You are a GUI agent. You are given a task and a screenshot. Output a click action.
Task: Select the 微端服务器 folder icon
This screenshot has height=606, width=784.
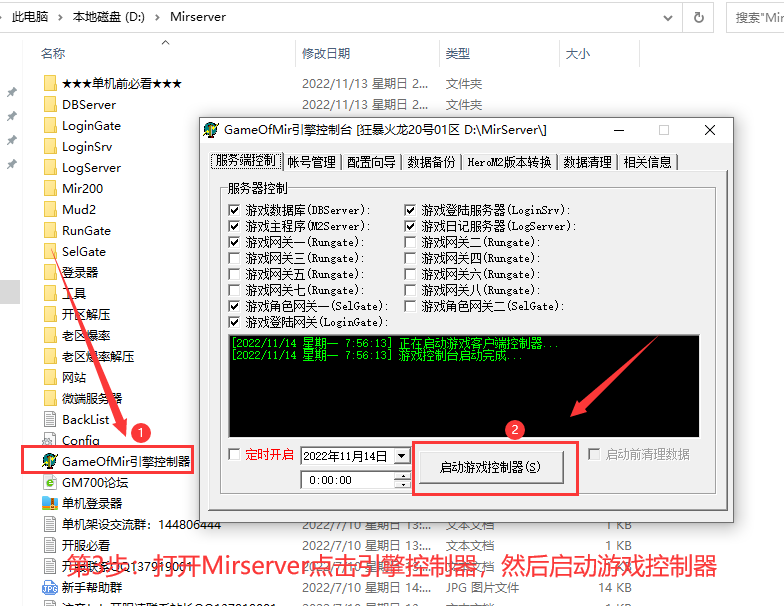50,398
